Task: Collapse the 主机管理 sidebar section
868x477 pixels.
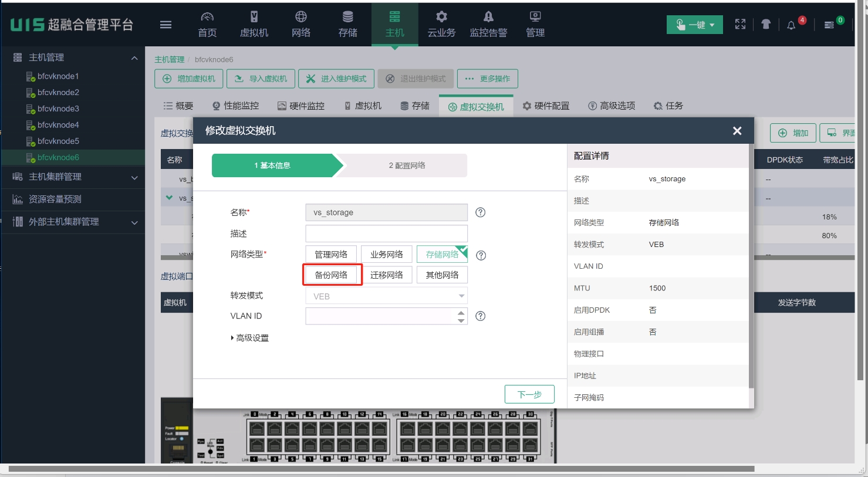Action: [134, 57]
